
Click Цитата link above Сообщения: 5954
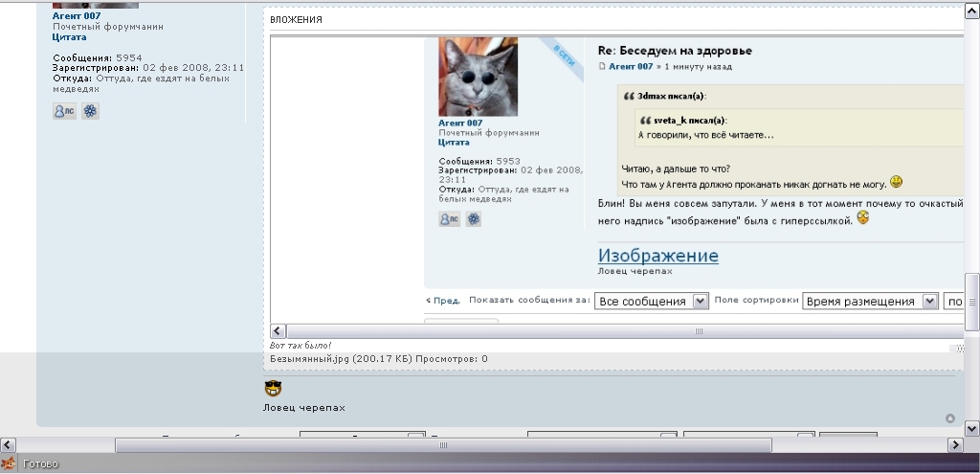click(69, 37)
